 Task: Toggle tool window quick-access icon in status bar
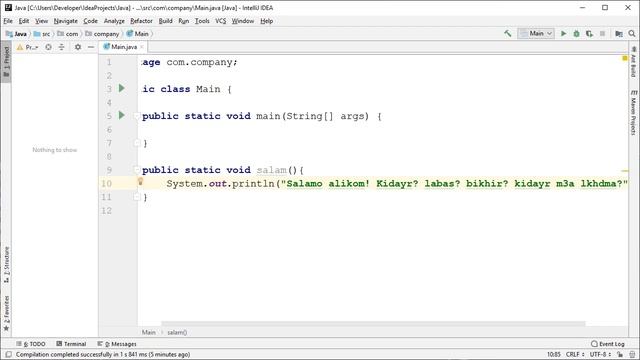[x=8, y=354]
